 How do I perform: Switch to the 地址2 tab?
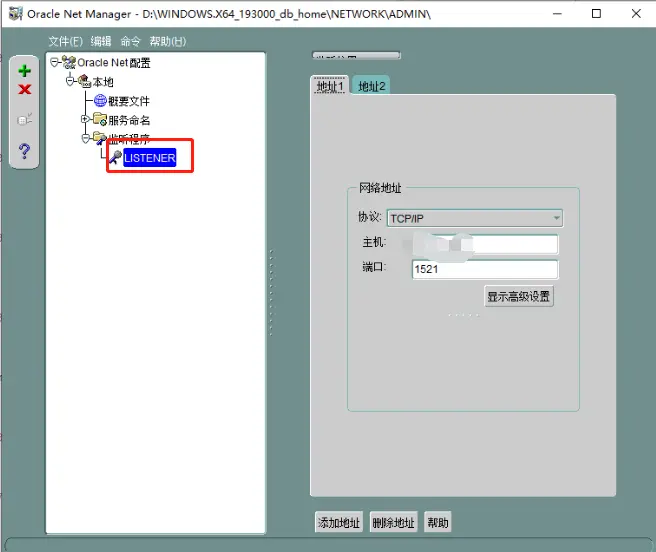[372, 86]
